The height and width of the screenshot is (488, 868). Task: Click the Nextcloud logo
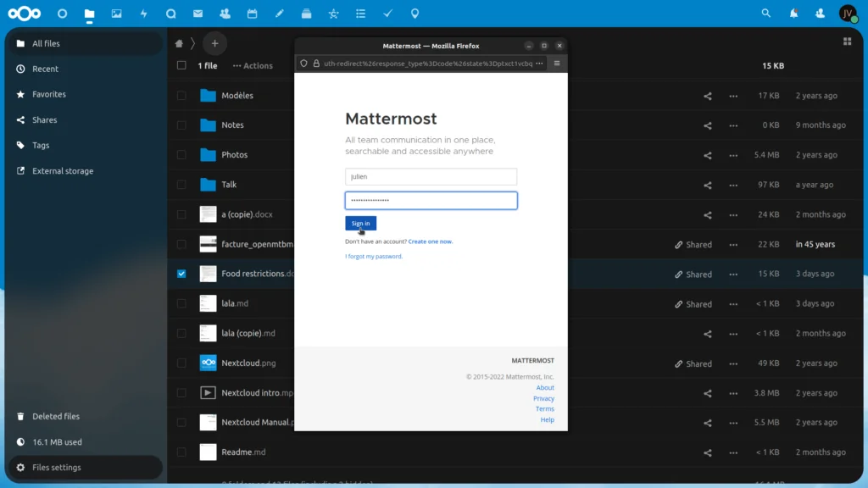click(25, 14)
